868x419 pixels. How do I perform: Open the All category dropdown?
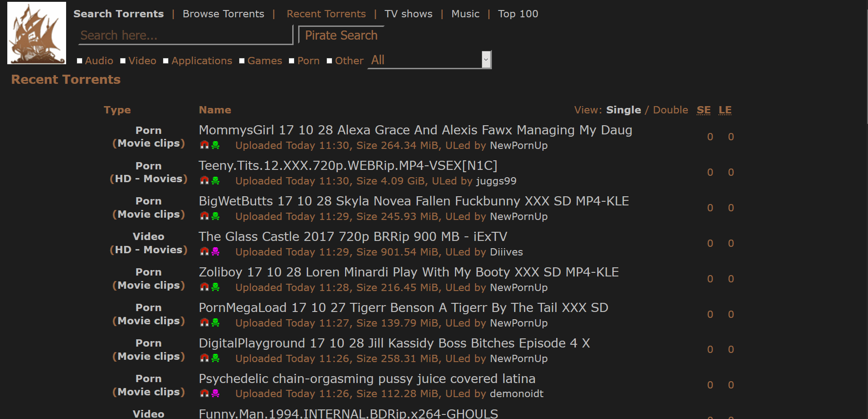(x=429, y=60)
